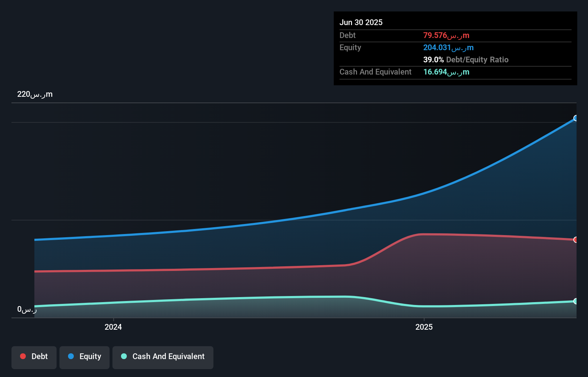This screenshot has width=588, height=377.
Task: Select the Equity data point at Jun 2025
Action: click(576, 118)
